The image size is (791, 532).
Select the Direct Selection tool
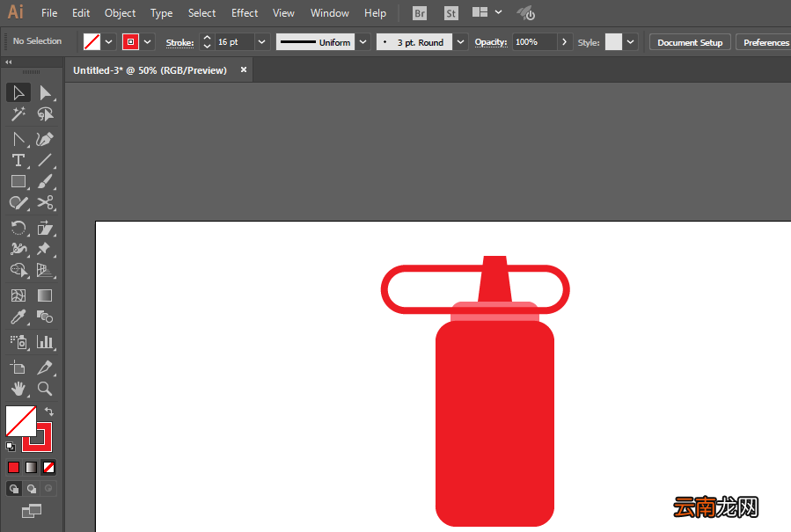pos(45,93)
